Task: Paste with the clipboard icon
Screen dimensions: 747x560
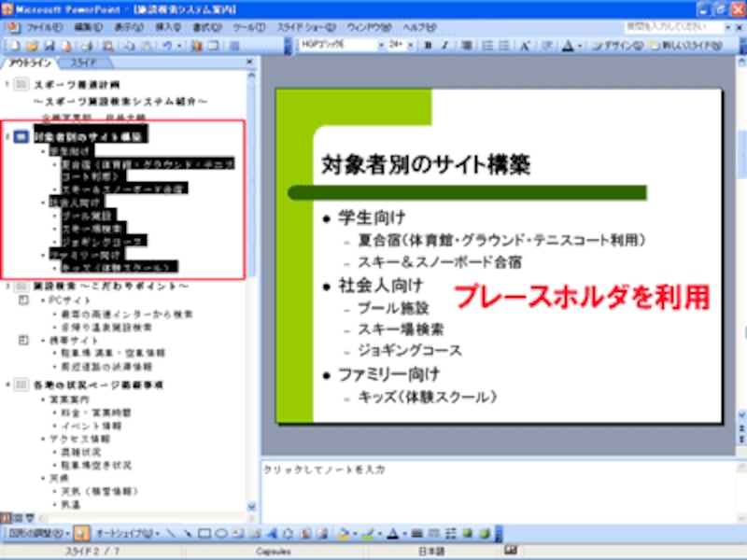Action: [x=147, y=46]
